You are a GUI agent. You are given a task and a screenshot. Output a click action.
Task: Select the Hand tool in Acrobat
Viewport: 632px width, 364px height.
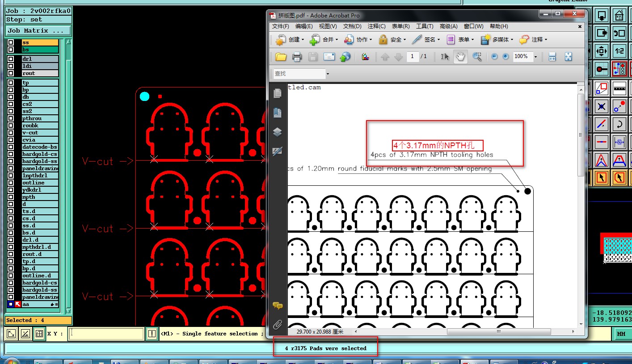[461, 57]
